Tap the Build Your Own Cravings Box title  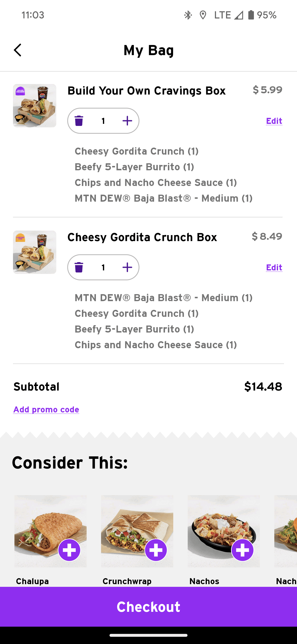[146, 90]
